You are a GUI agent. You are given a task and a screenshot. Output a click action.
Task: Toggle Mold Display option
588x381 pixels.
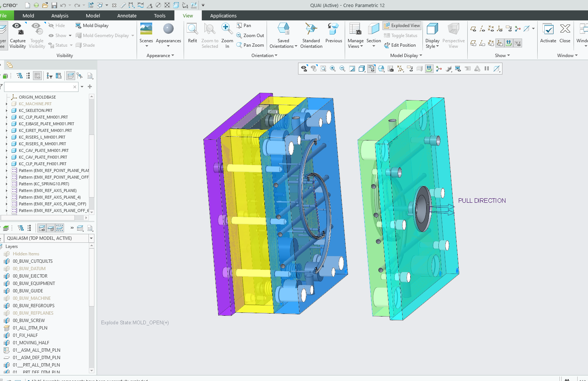[92, 26]
